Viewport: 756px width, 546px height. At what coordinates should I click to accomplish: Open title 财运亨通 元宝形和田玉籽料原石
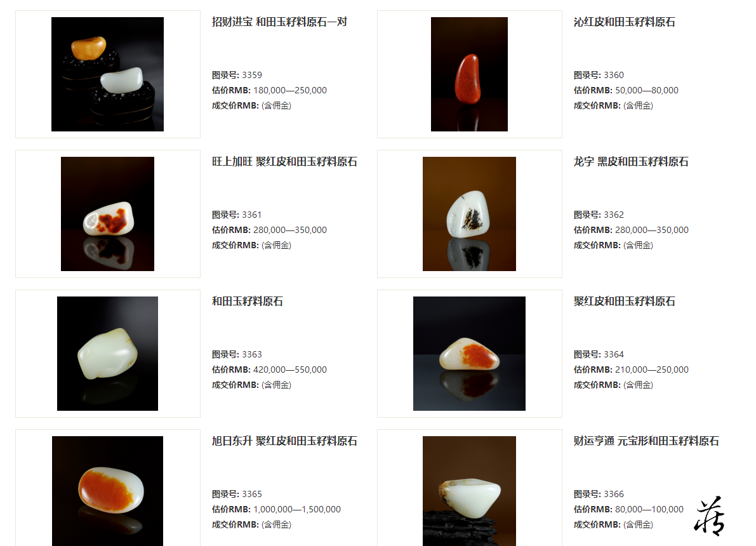pyautogui.click(x=646, y=441)
